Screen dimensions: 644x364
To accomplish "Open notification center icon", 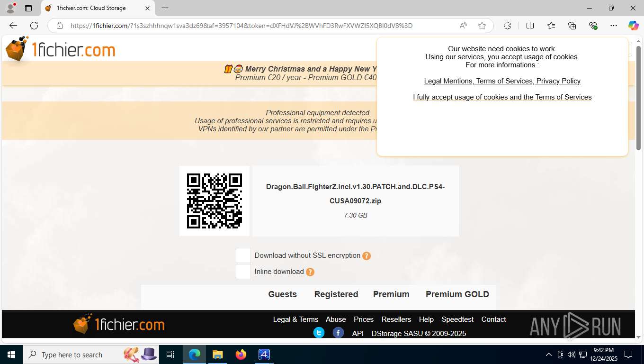I will tap(628, 355).
